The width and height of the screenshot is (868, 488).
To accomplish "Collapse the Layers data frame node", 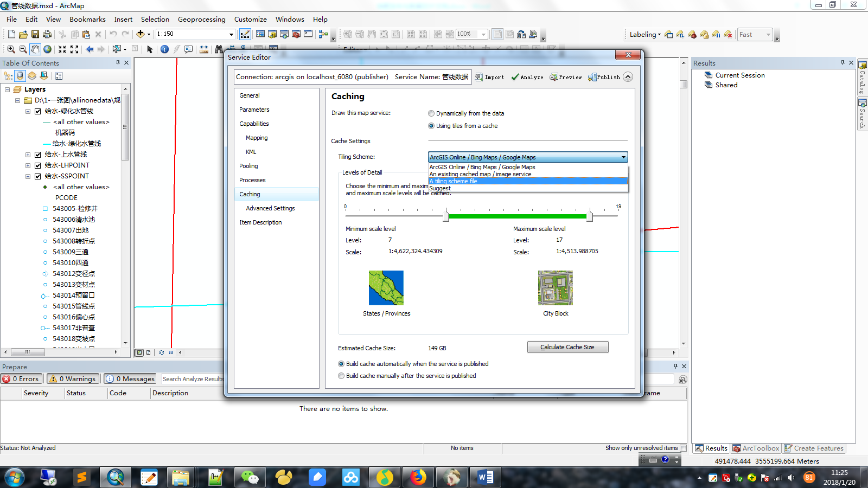I will click(x=7, y=89).
